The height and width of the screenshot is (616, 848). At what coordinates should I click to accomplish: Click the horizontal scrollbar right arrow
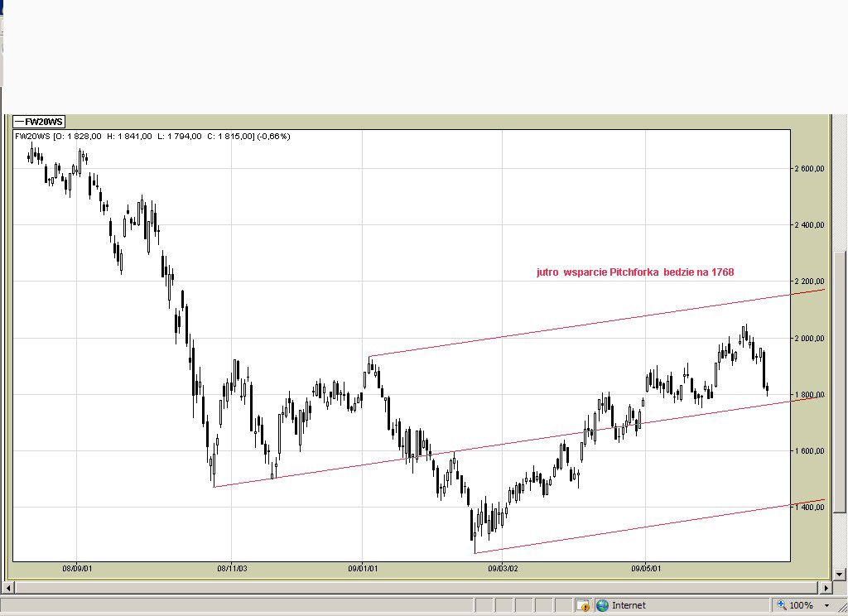click(x=826, y=587)
